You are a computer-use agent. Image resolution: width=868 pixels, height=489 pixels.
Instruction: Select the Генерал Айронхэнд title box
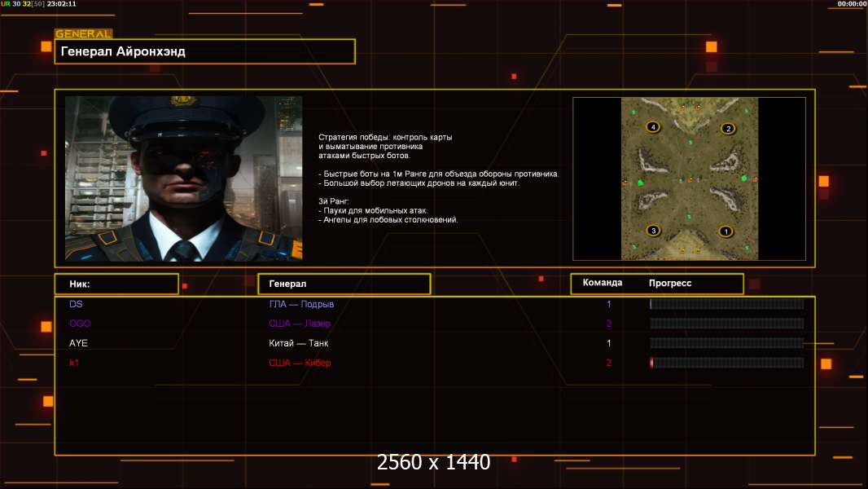coord(205,51)
